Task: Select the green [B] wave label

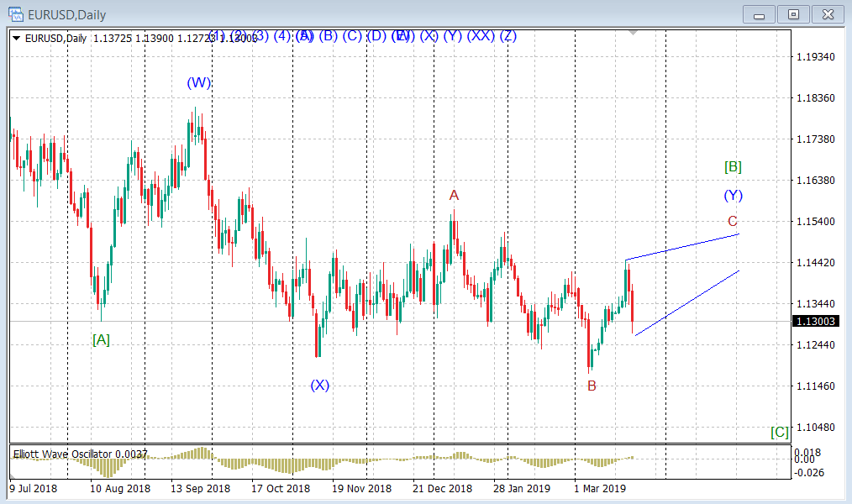Action: (733, 166)
